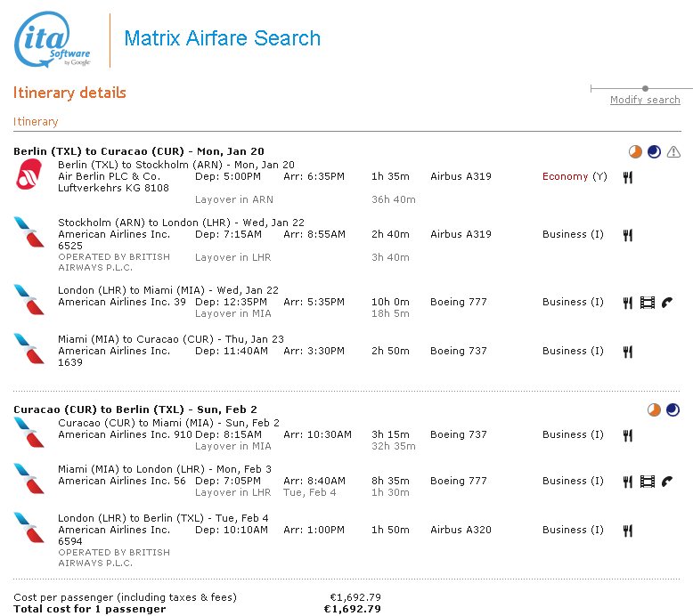693x616 pixels.
Task: Click the meal icon on Air Berlin flight 8108
Action: coord(627,177)
